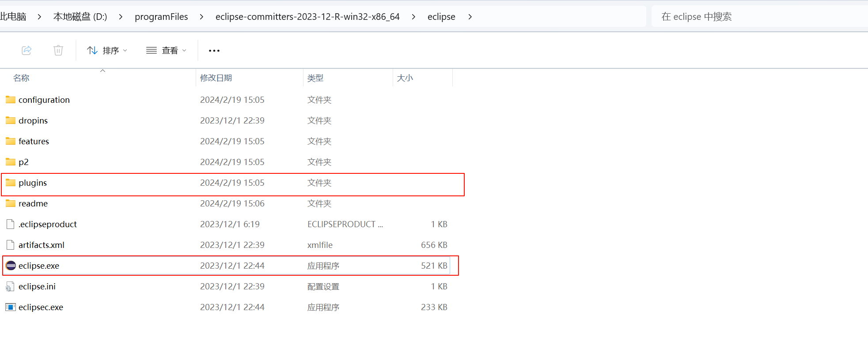Screen dimensions: 868x356
Task: Click the eclipse-committers-2023-12-R-win32-x86_64 breadcrumb
Action: tap(307, 17)
